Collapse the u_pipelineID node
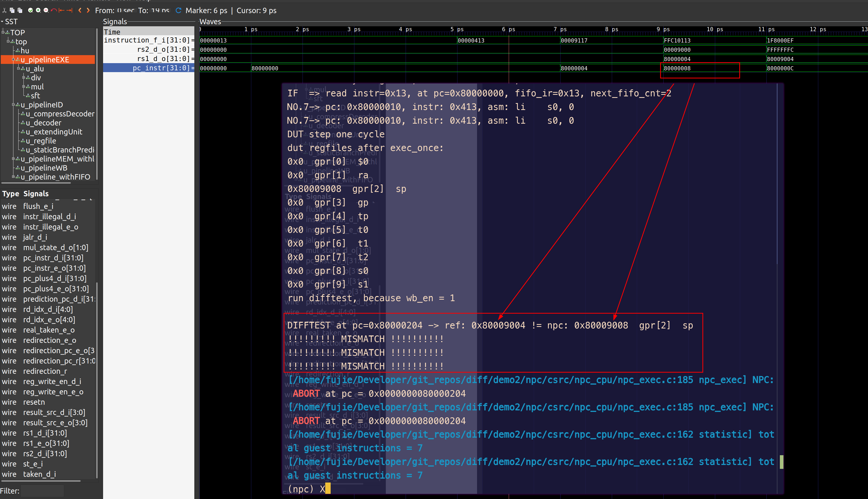 [x=13, y=105]
